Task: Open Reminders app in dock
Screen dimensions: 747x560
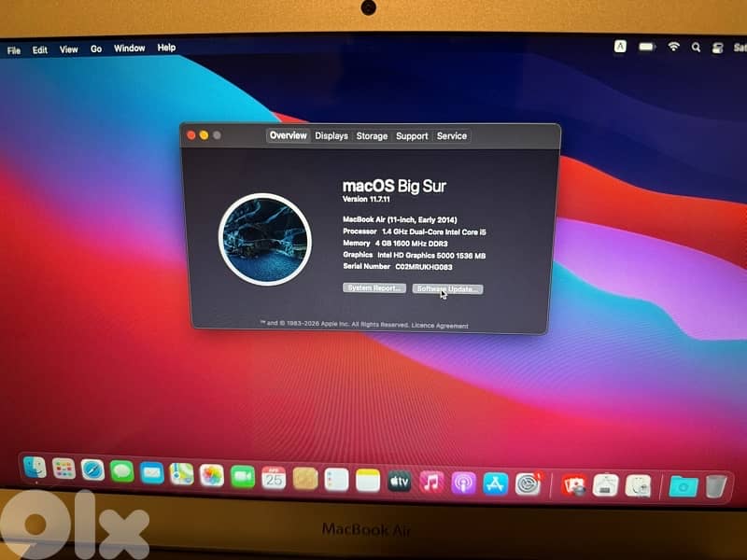Action: pyautogui.click(x=336, y=480)
